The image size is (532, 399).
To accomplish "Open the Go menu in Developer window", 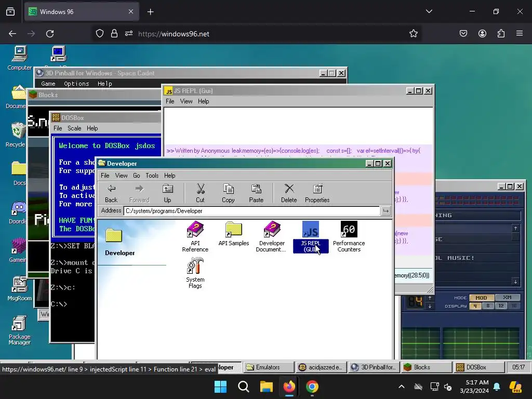I will (x=137, y=176).
